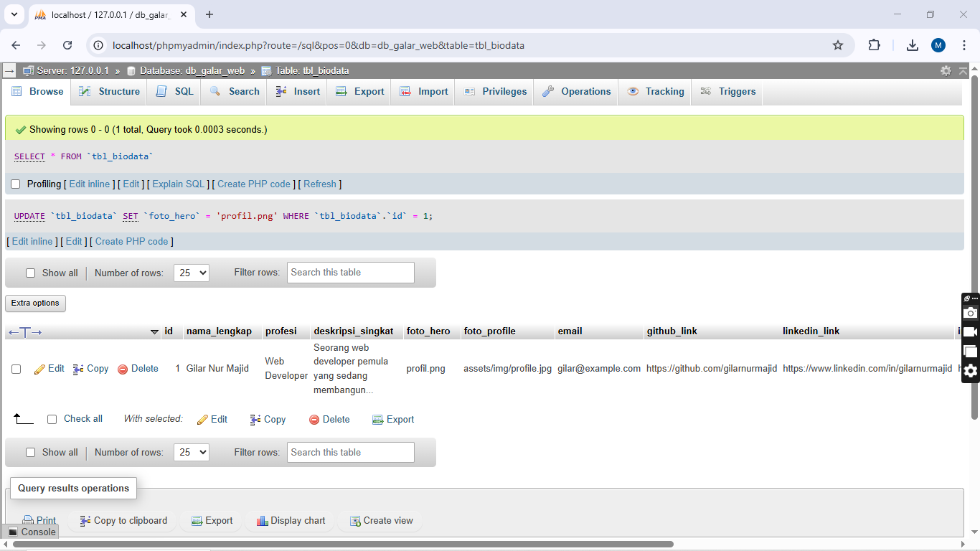Enable the Profiling checkbox
This screenshot has height=551, width=980.
tap(16, 184)
